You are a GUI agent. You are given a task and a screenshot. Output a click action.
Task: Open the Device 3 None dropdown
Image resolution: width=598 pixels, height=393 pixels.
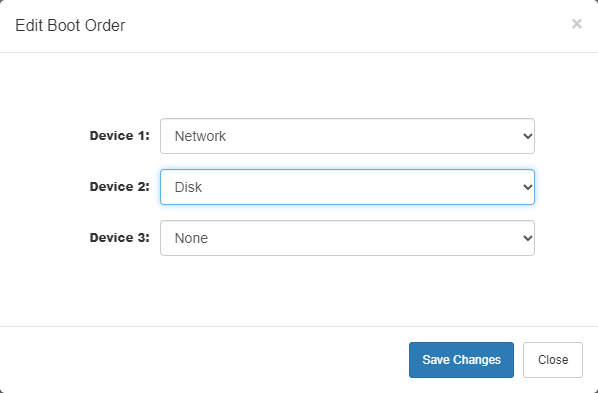coord(347,238)
